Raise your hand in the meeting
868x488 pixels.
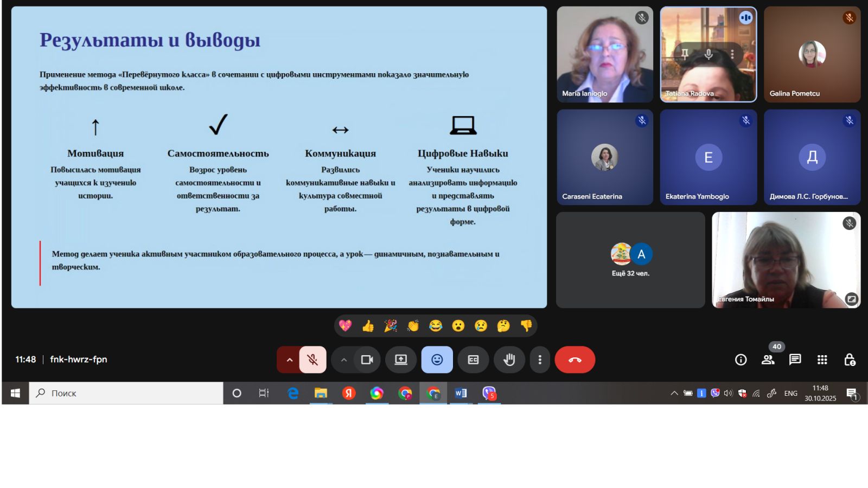point(509,359)
